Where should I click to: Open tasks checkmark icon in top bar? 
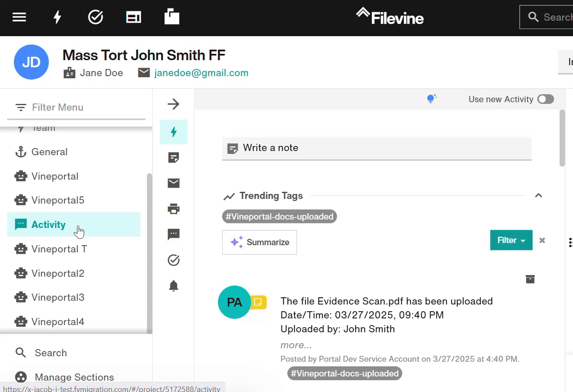tap(95, 17)
